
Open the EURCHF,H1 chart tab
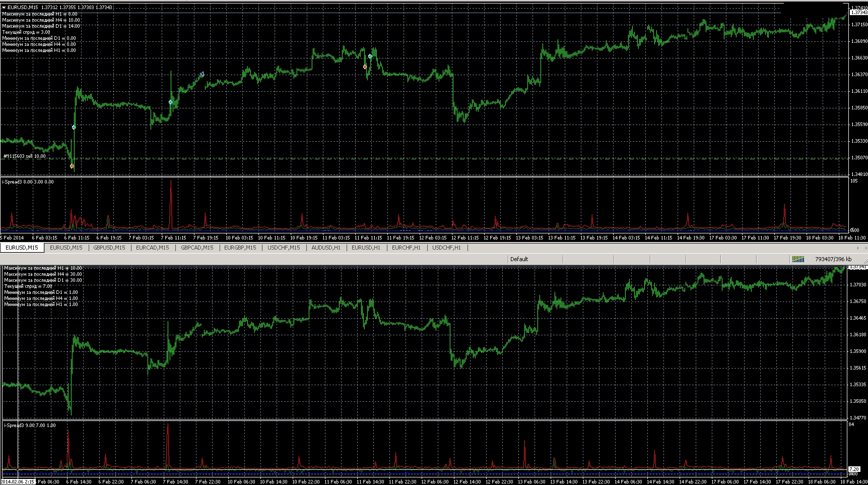pos(406,248)
